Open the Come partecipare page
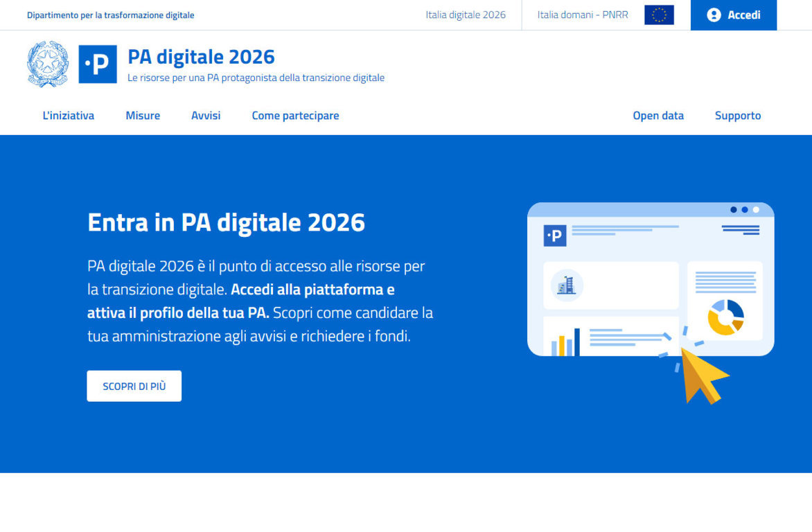 295,116
